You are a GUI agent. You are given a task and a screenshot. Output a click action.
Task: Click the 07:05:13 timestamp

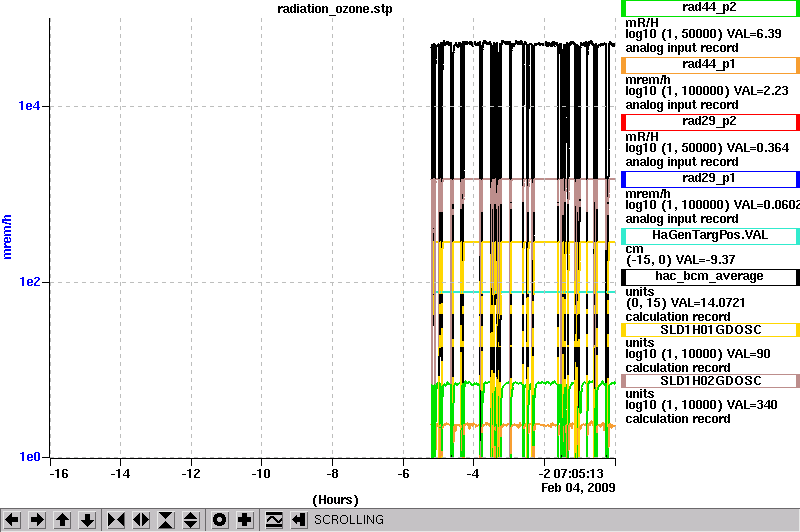(578, 474)
